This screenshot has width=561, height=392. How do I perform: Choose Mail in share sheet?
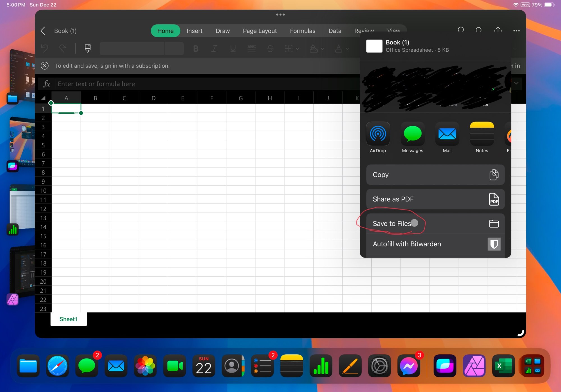click(x=447, y=134)
